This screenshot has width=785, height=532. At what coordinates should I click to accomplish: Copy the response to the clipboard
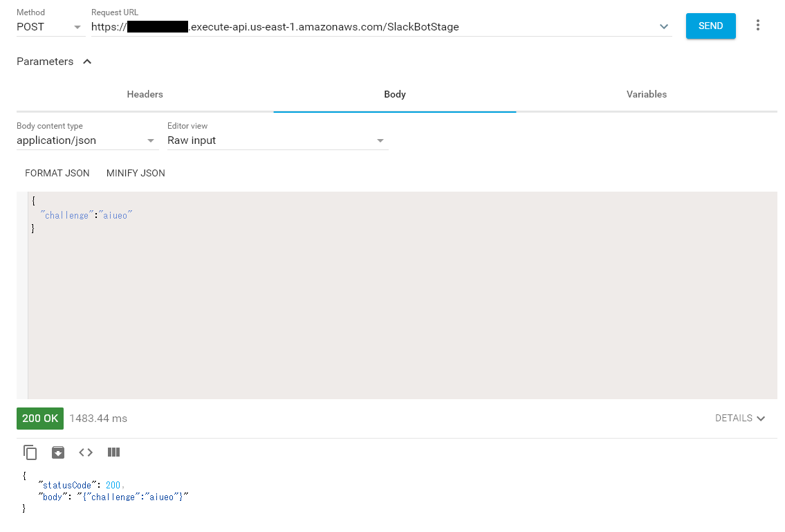(30, 452)
